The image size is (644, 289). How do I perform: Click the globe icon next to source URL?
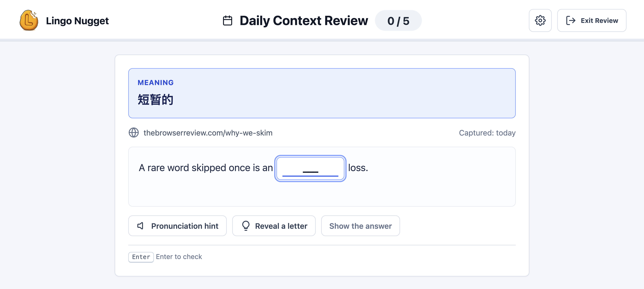[x=134, y=133]
